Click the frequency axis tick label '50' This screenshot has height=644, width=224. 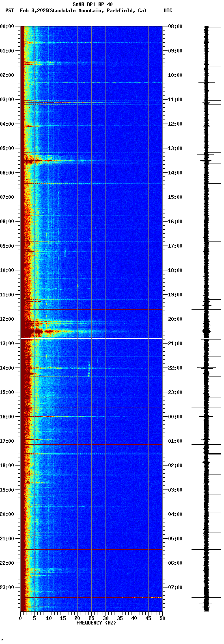162,618
